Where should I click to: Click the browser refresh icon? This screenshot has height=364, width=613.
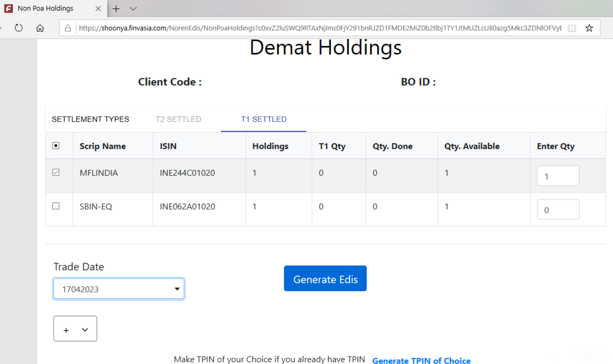point(19,28)
